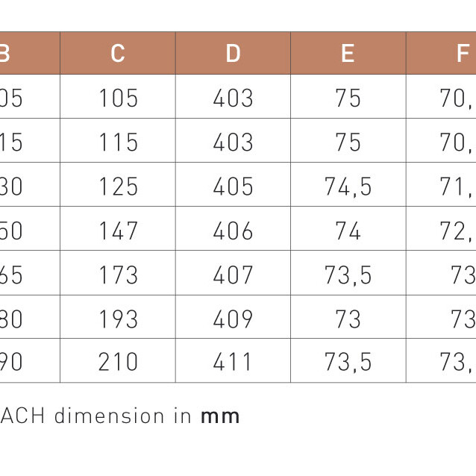Click the cell containing 193
Viewport: 476px width, 476px height.
click(x=118, y=319)
